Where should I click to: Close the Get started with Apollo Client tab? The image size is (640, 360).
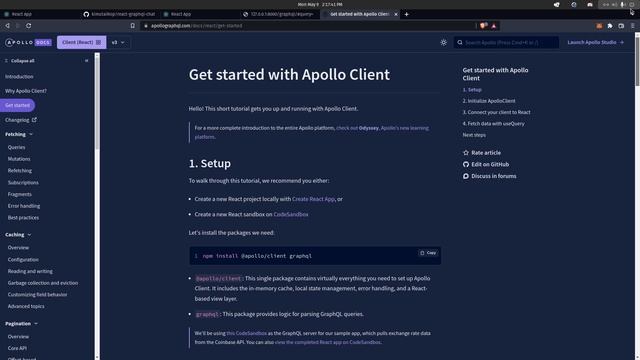point(396,14)
